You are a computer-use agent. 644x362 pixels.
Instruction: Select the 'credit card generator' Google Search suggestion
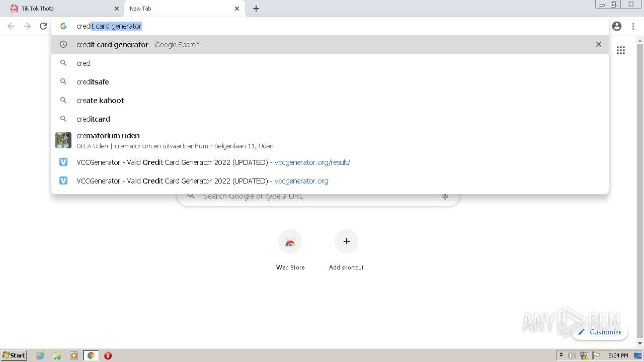click(330, 44)
